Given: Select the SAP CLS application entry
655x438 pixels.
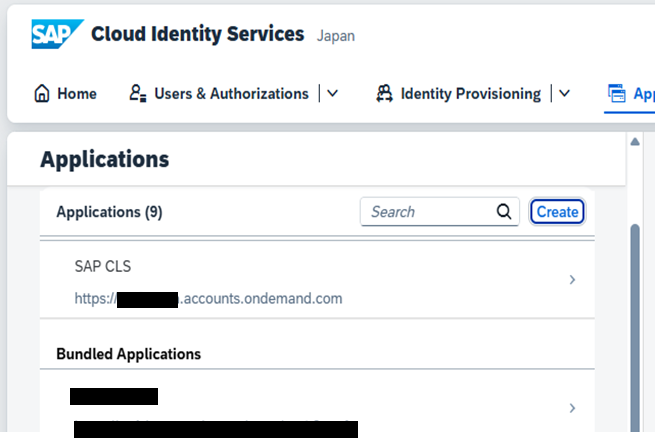Looking at the screenshot, I should 300,282.
